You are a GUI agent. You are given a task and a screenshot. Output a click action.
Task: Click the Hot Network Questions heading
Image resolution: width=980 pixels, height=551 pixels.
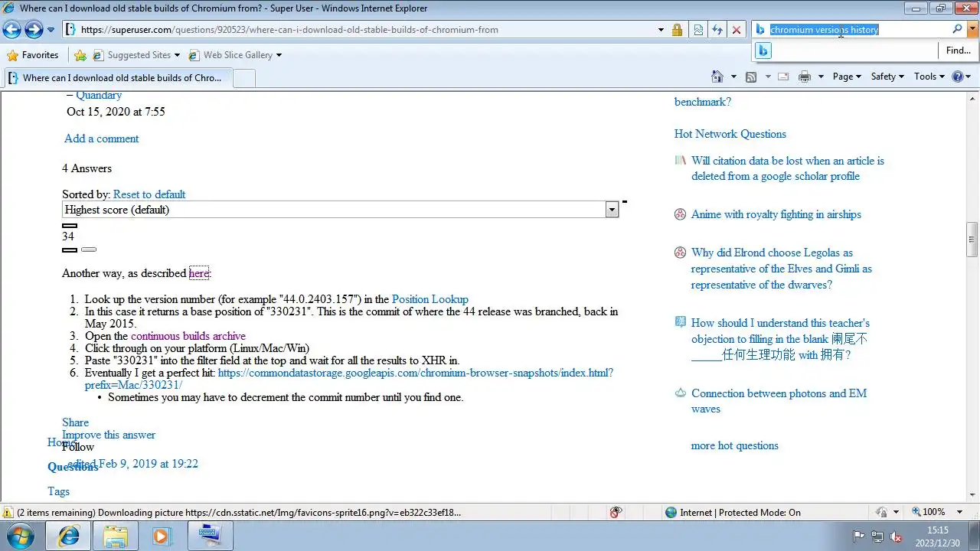click(730, 134)
